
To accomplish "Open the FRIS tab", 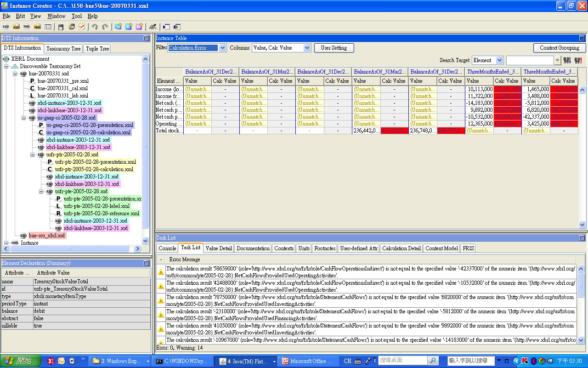I will pos(468,248).
